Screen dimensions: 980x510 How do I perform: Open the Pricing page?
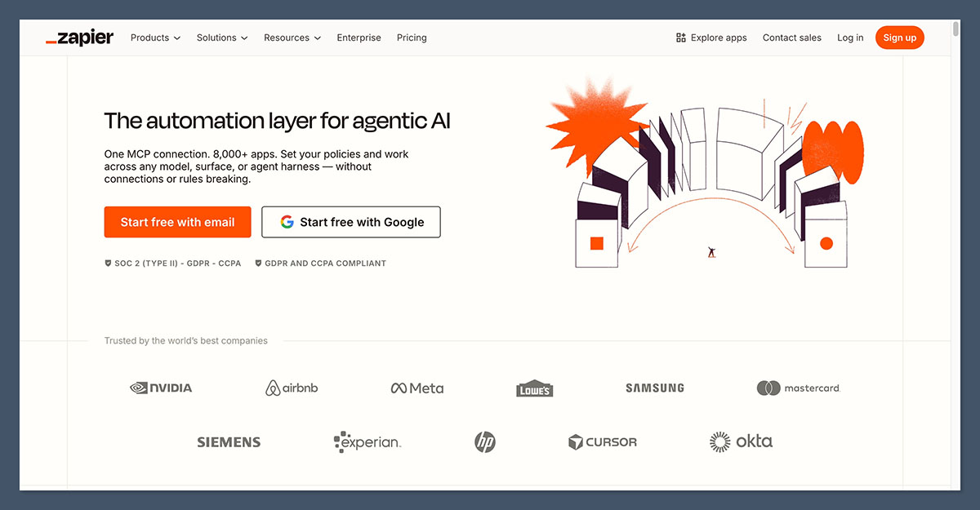[412, 38]
